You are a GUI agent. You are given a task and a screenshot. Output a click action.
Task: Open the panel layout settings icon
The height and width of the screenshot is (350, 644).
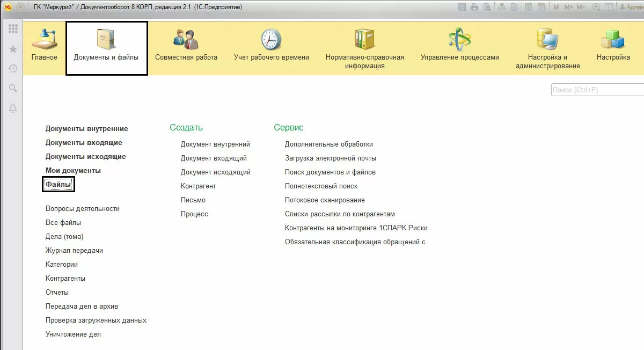609,7
